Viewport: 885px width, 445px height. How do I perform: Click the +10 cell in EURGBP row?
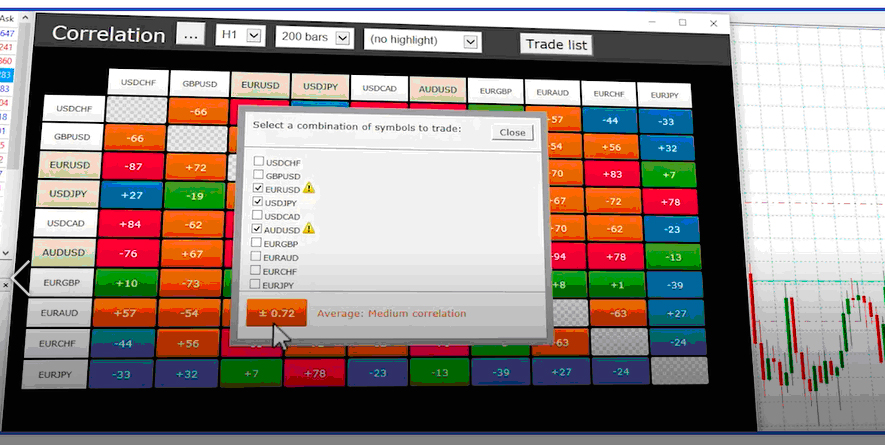pyautogui.click(x=126, y=283)
